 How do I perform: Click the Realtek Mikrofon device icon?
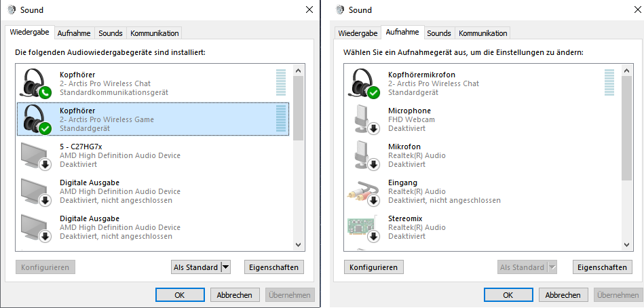[x=367, y=155]
